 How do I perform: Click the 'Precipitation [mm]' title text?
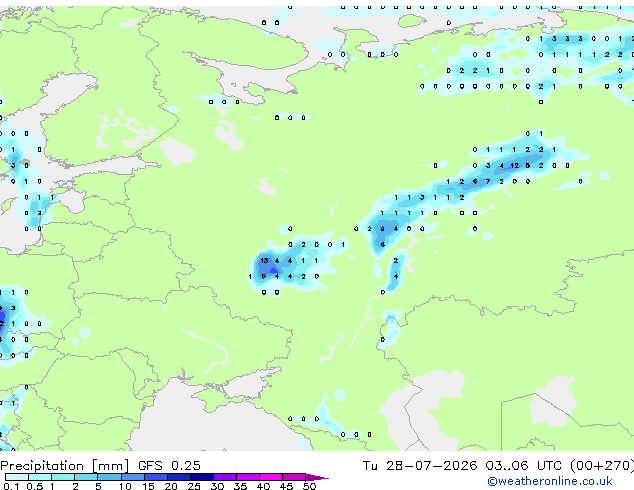point(65,466)
